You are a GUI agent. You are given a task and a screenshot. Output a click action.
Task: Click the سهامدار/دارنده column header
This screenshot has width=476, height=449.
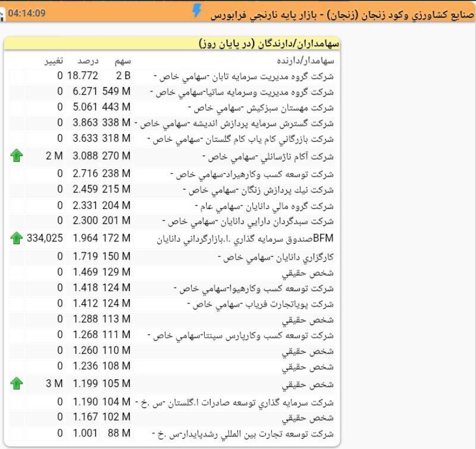coord(305,60)
